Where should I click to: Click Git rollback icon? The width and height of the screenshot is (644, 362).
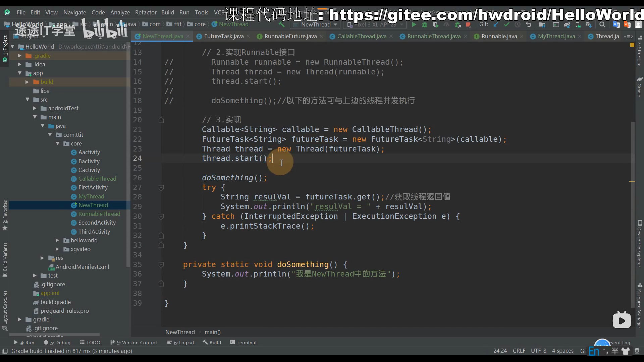[x=529, y=24]
